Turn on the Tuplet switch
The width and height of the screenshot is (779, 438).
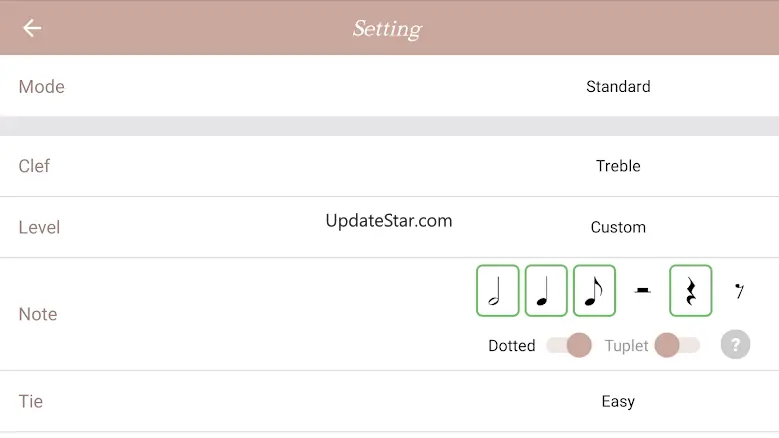pos(677,345)
